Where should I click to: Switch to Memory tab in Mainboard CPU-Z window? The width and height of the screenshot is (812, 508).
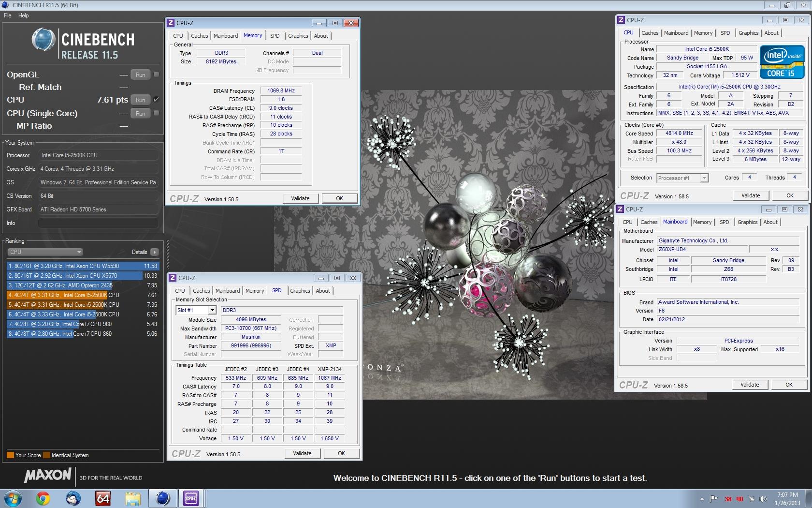[702, 222]
